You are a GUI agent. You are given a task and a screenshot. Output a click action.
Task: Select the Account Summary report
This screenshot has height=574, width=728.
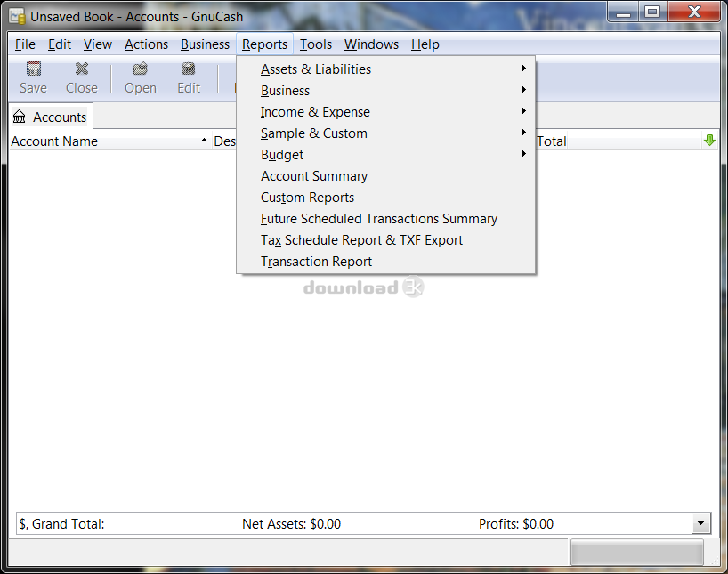tap(386, 175)
